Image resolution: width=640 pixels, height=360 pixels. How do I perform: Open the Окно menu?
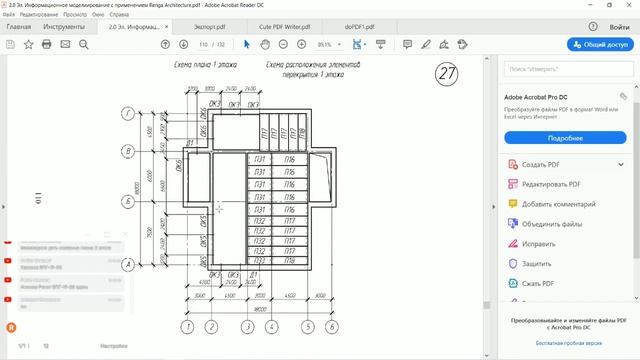(x=98, y=14)
